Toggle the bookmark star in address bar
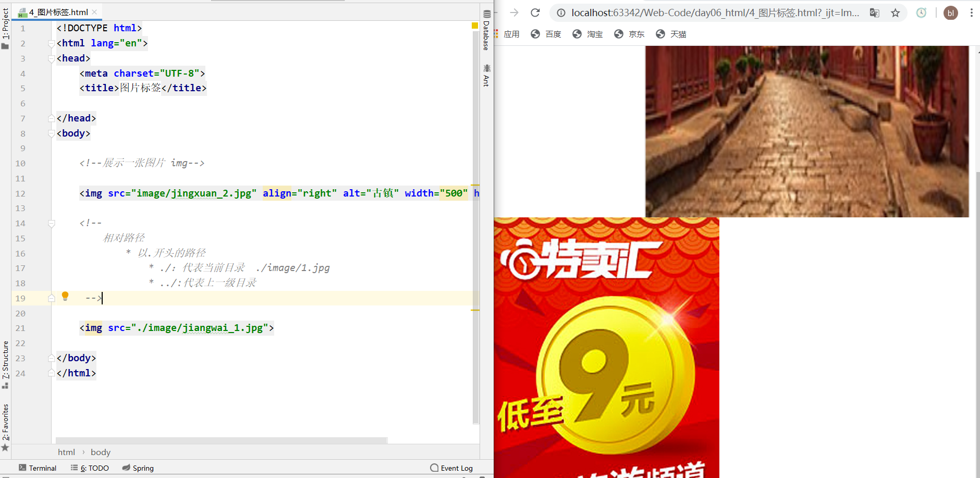 [896, 13]
